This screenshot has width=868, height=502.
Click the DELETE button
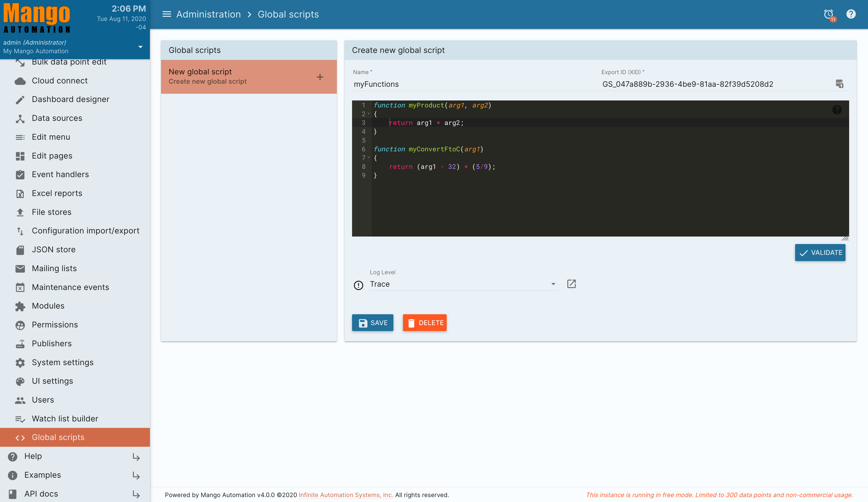pos(425,323)
